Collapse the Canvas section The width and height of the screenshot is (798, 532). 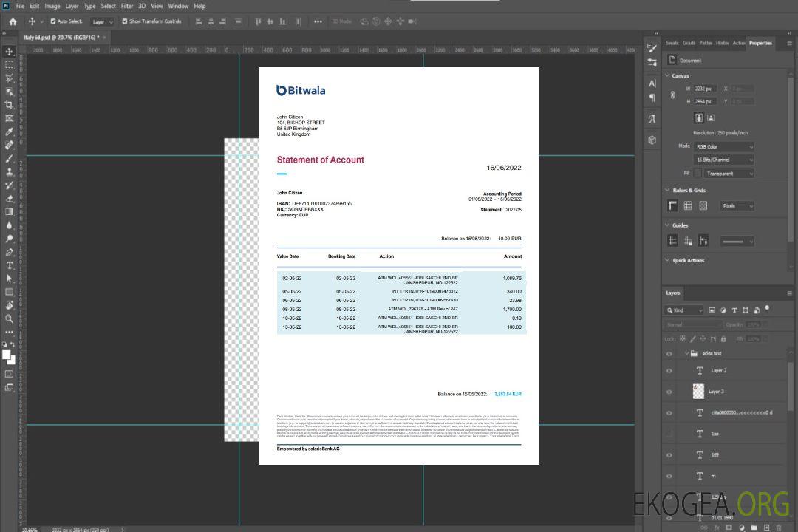click(667, 75)
